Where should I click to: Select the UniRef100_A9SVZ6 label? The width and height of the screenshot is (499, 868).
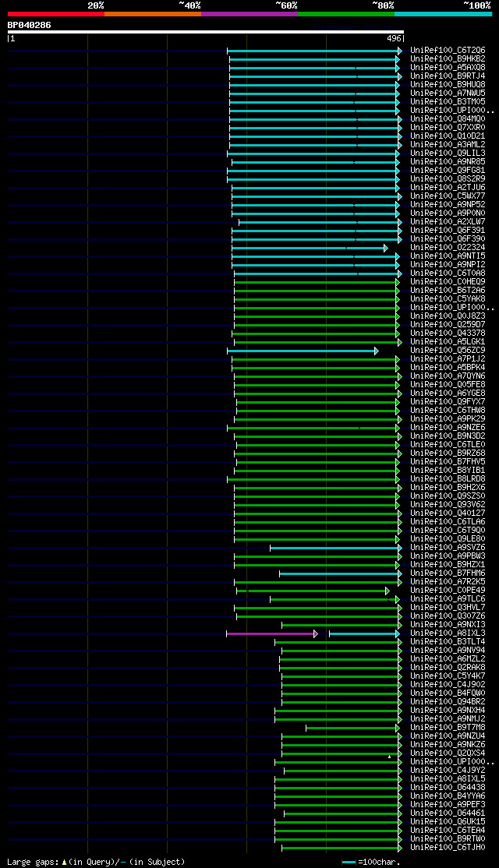(448, 548)
